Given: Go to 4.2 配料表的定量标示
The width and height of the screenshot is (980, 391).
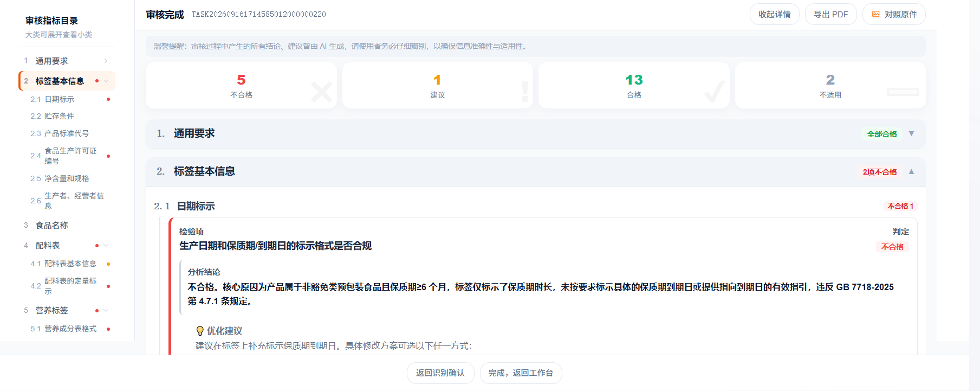Looking at the screenshot, I should (70, 286).
